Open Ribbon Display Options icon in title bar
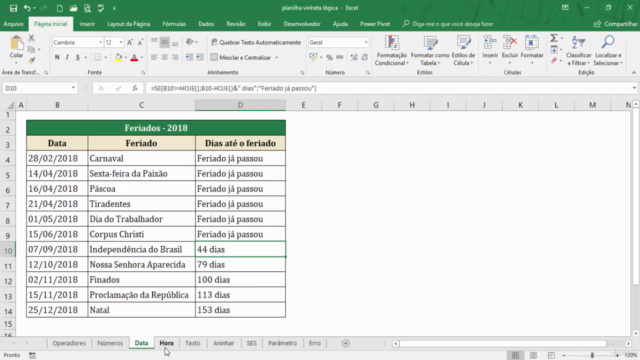This screenshot has height=360, width=640. point(565,8)
